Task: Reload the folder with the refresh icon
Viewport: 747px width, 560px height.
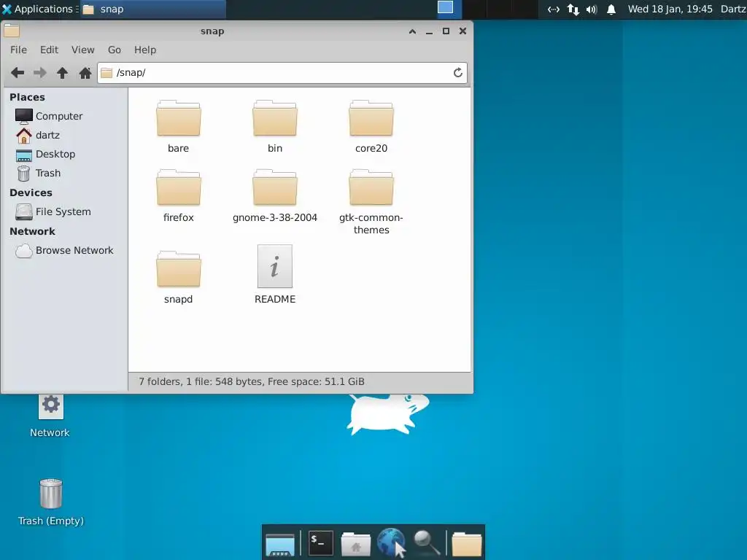Action: coord(458,72)
